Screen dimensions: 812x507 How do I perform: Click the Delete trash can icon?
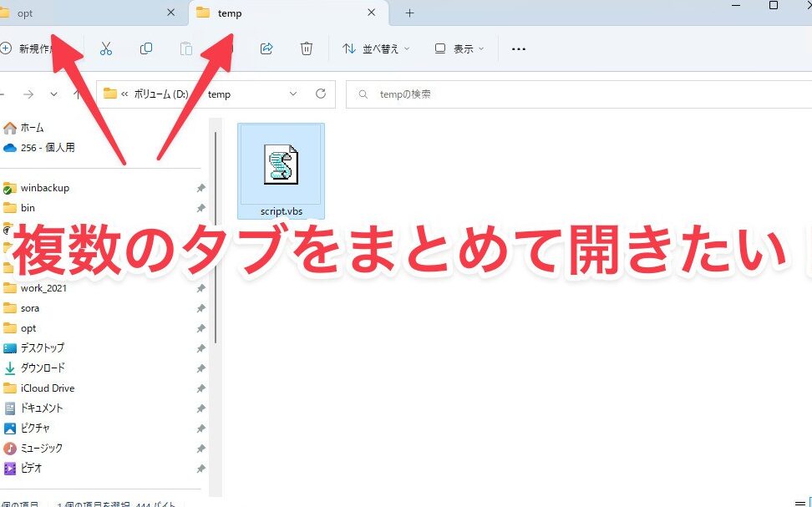(307, 48)
